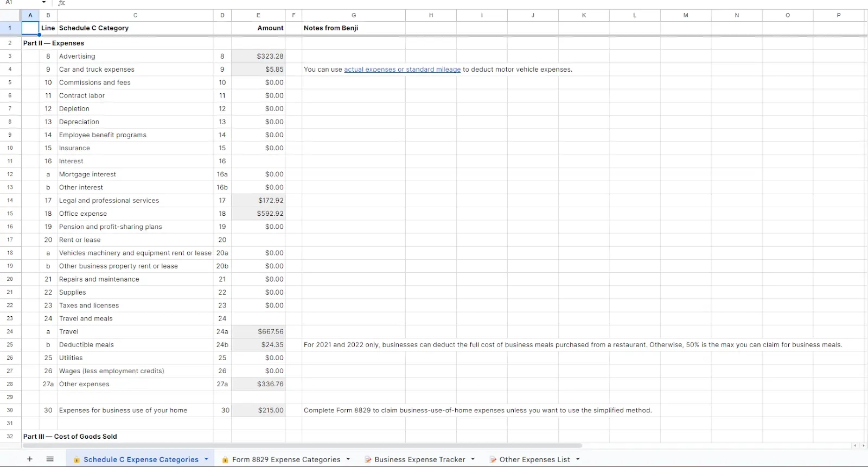Select row 2 header
Screen dimensions: 868x467
click(x=10, y=43)
